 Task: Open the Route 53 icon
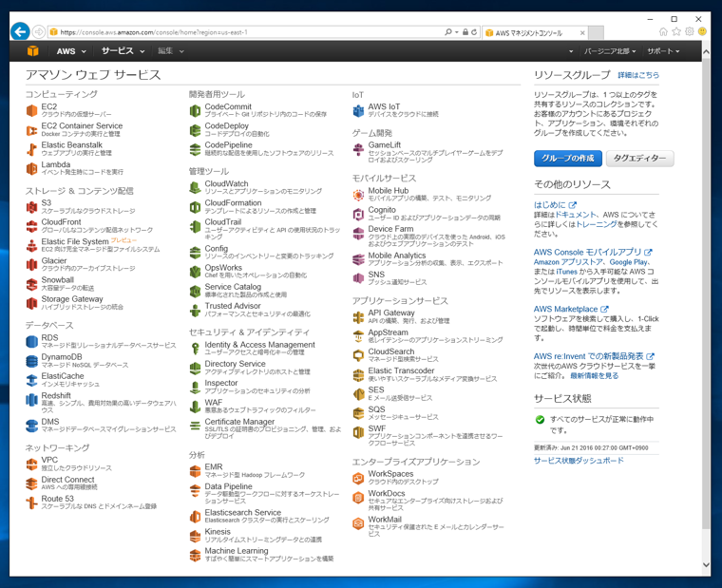pos(31,503)
